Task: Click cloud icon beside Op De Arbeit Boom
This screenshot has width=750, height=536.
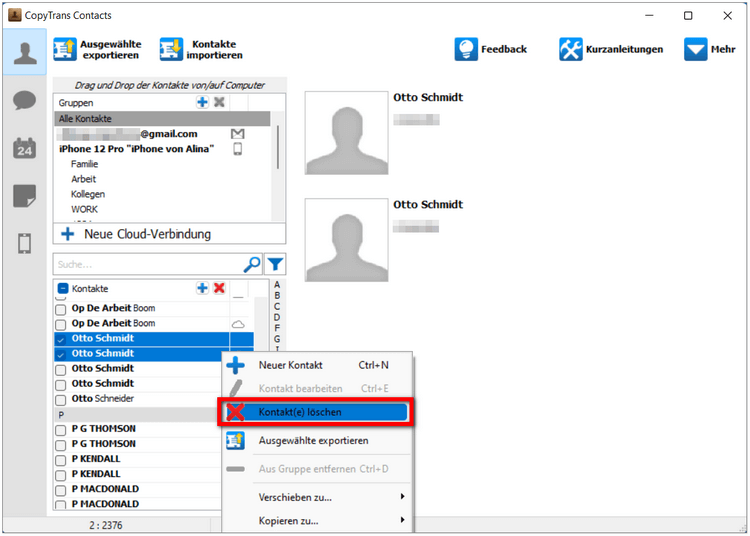Action: click(x=238, y=324)
